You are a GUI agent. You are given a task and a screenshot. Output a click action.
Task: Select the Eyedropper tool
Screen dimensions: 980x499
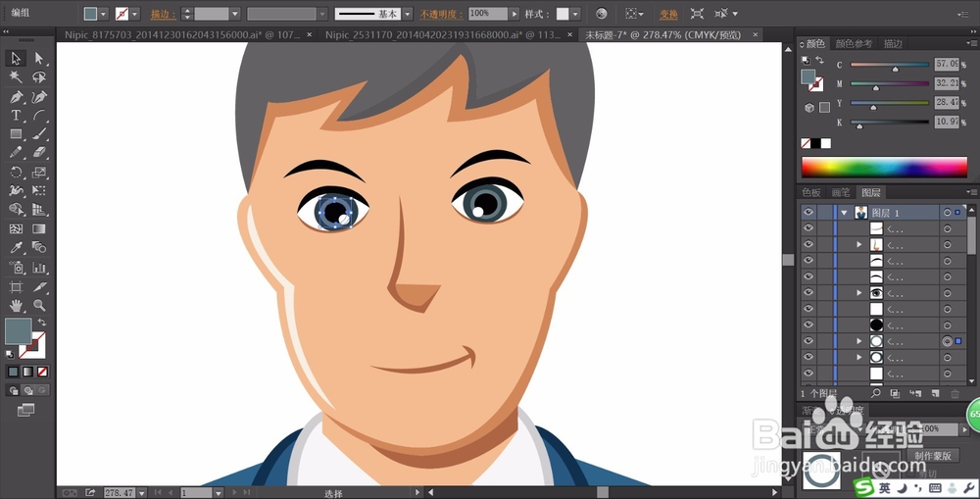click(x=16, y=248)
